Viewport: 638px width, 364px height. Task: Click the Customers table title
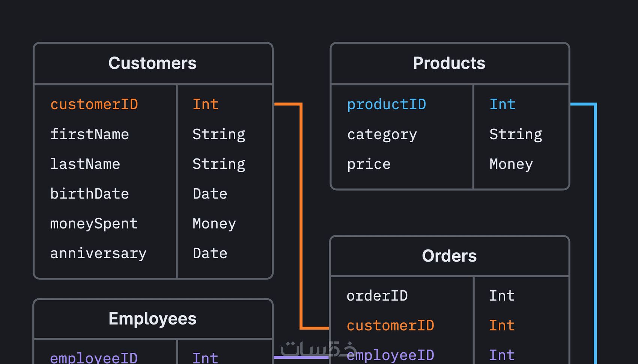(152, 63)
